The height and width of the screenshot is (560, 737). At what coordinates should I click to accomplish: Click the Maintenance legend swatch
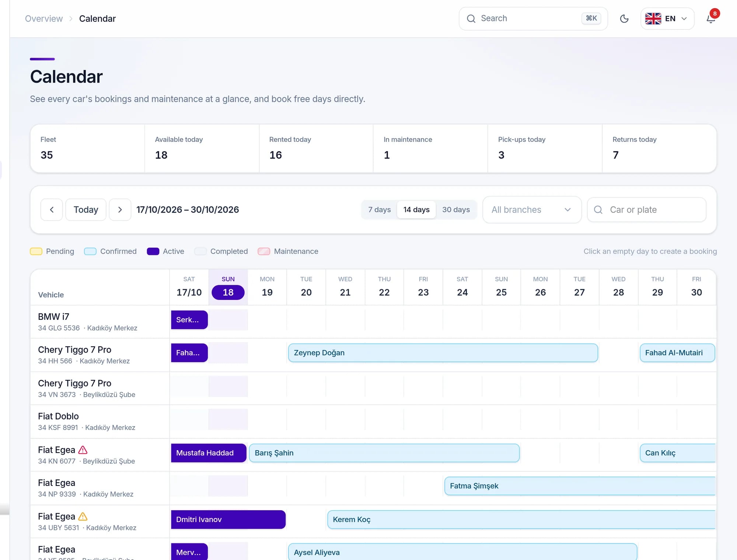click(x=264, y=251)
